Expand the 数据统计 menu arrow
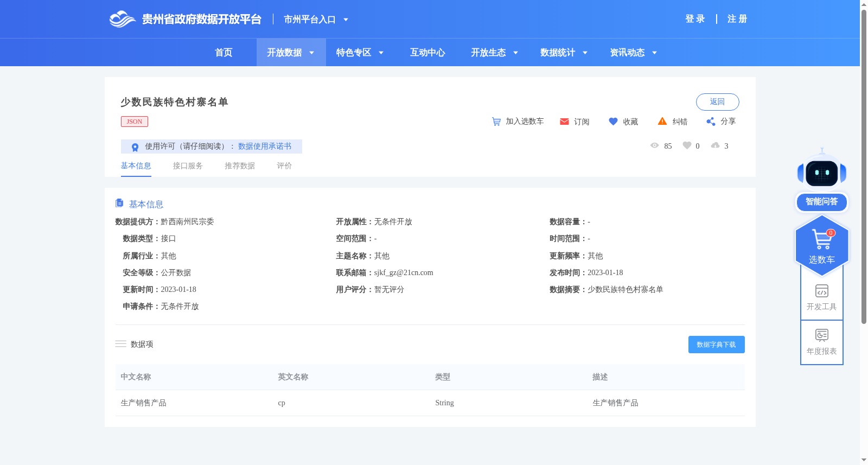Viewport: 868px width, 465px height. pyautogui.click(x=585, y=53)
